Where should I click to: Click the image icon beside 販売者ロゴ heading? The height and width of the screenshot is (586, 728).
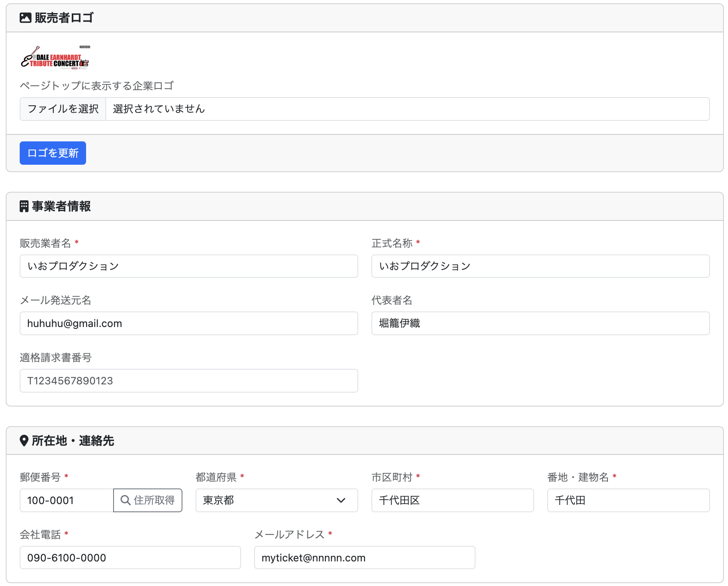click(25, 18)
